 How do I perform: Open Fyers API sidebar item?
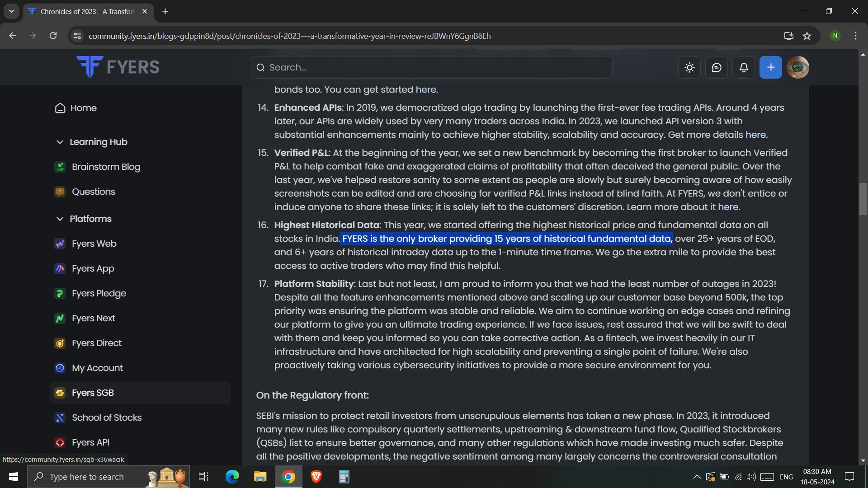(x=90, y=442)
